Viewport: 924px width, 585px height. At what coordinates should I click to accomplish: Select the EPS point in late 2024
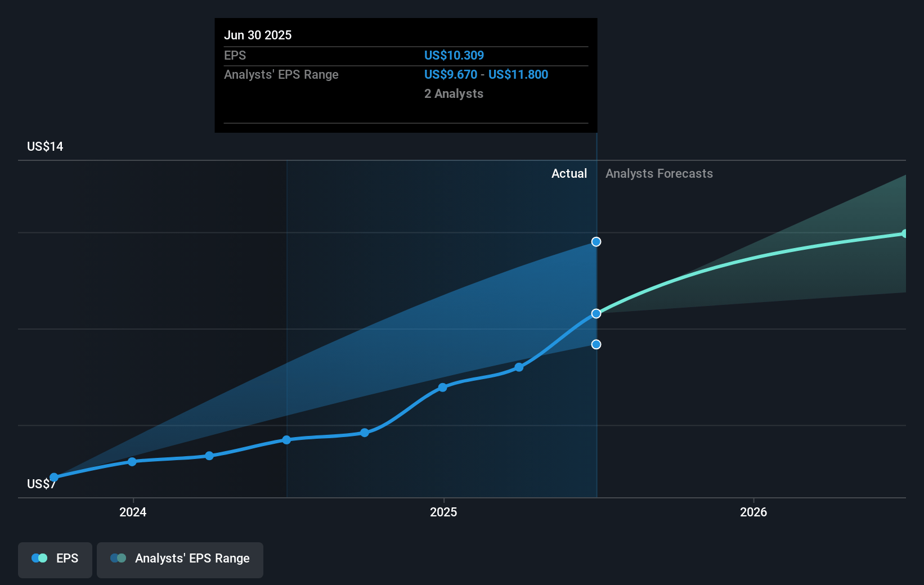tap(365, 433)
